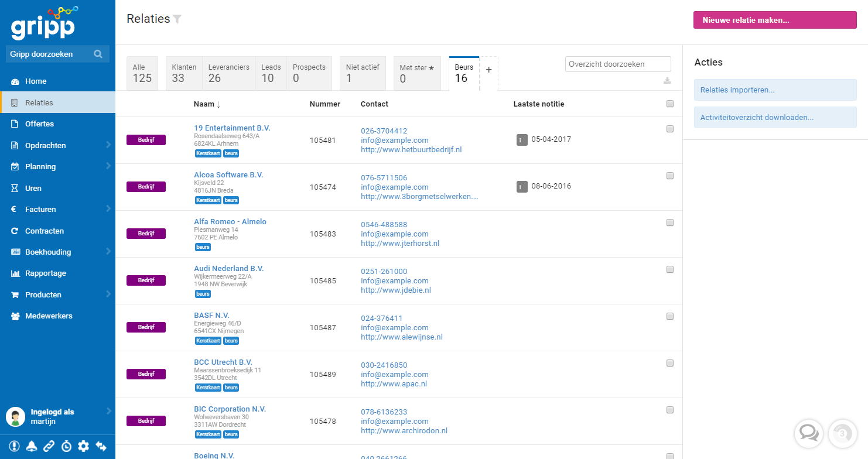Click the Uren hourglass icon
The width and height of the screenshot is (868, 459).
tap(15, 189)
